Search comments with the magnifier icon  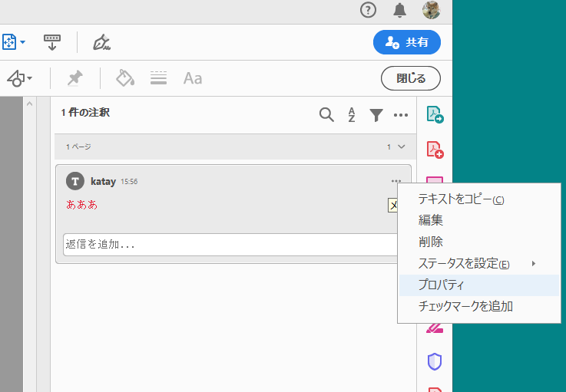[326, 114]
